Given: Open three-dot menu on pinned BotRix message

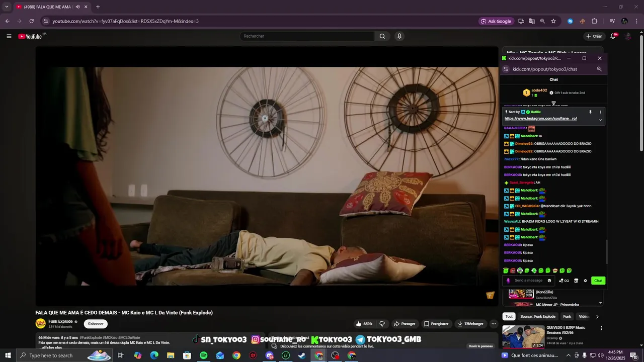Looking at the screenshot, I should coord(600,112).
